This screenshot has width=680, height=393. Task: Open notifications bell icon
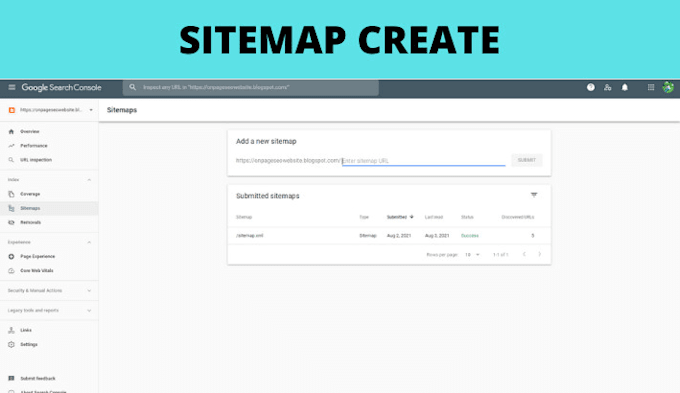tap(624, 87)
